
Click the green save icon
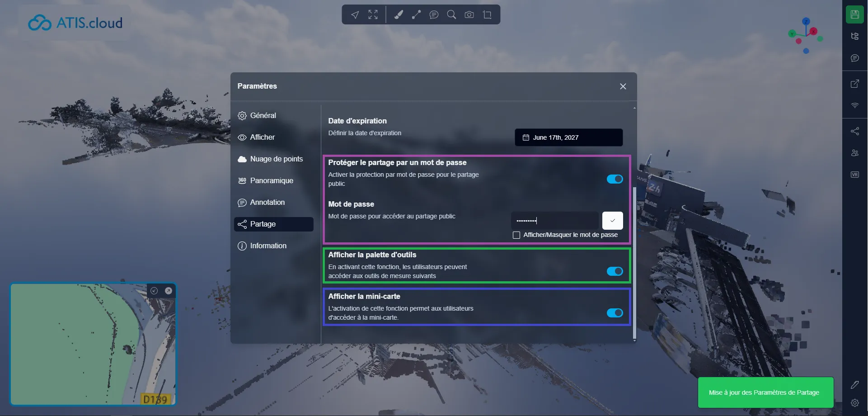(854, 14)
